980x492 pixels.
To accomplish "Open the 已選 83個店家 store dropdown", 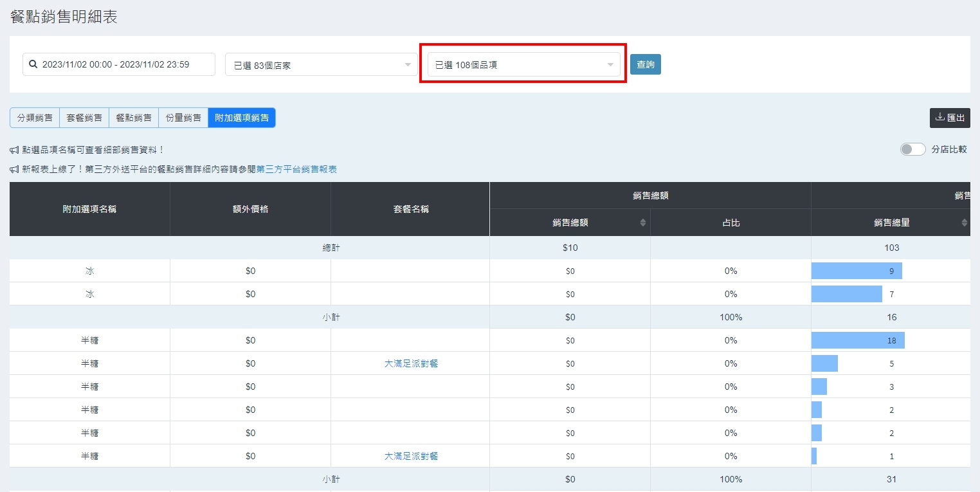I will tap(321, 65).
